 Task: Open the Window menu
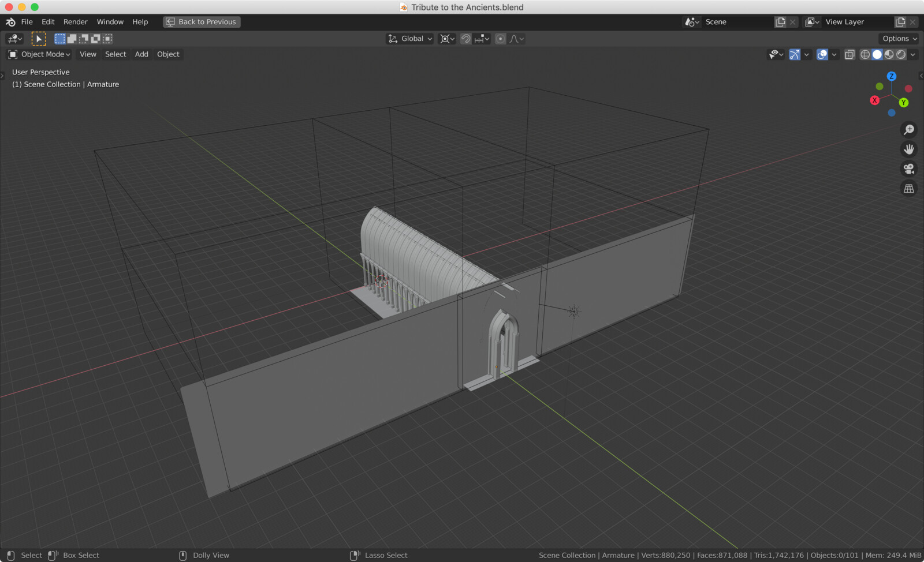click(x=110, y=22)
